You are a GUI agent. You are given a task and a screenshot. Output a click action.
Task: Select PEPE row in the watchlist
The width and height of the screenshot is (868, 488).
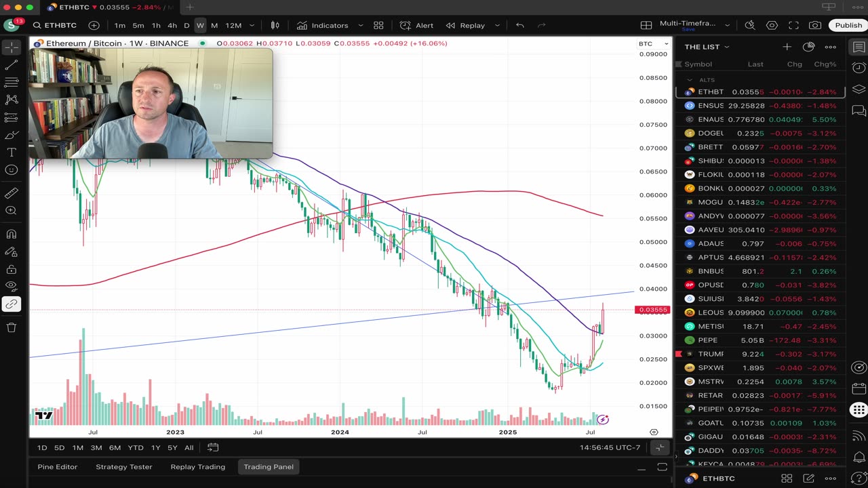pos(760,340)
